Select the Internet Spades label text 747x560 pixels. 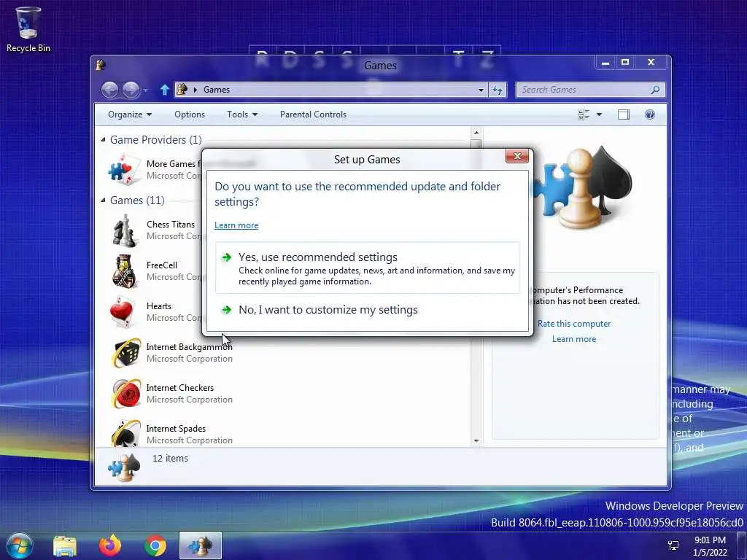click(176, 429)
